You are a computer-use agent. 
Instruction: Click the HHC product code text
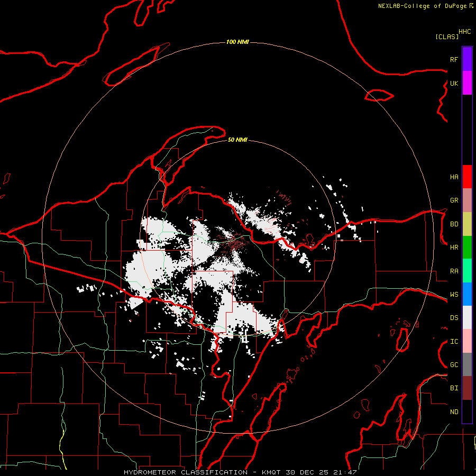point(465,32)
